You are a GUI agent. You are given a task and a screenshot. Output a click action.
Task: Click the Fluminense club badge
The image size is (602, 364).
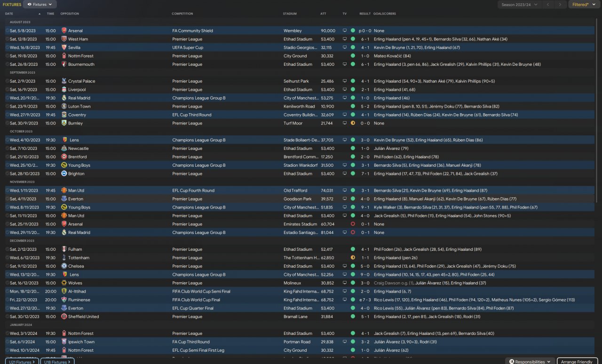click(63, 300)
